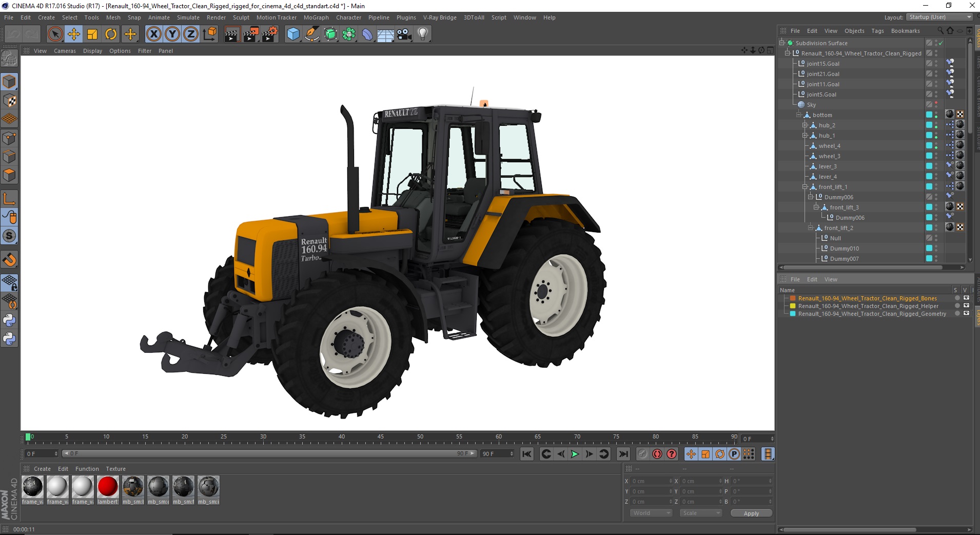Go to end of animation
980x535 pixels.
(623, 454)
